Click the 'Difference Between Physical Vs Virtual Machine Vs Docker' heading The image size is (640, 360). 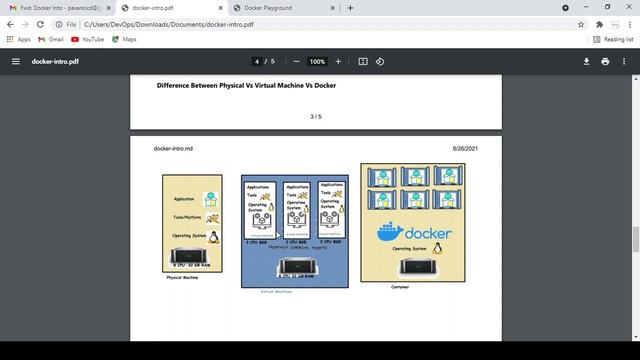tap(247, 85)
